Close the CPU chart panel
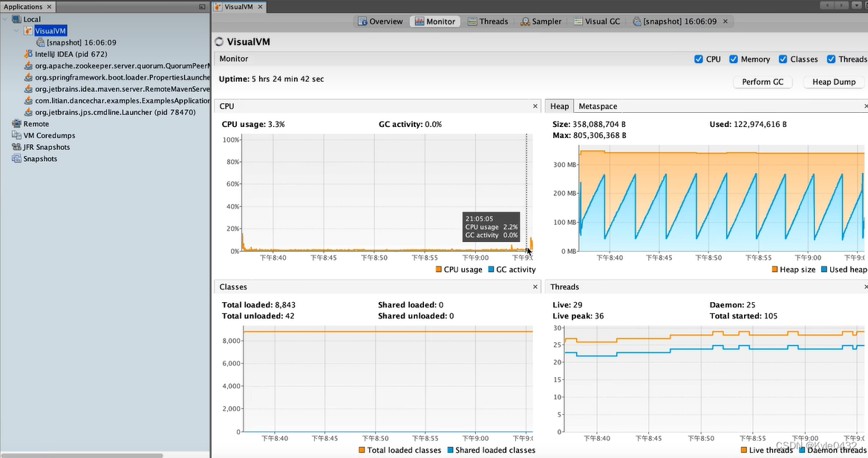This screenshot has height=458, width=868. point(535,106)
